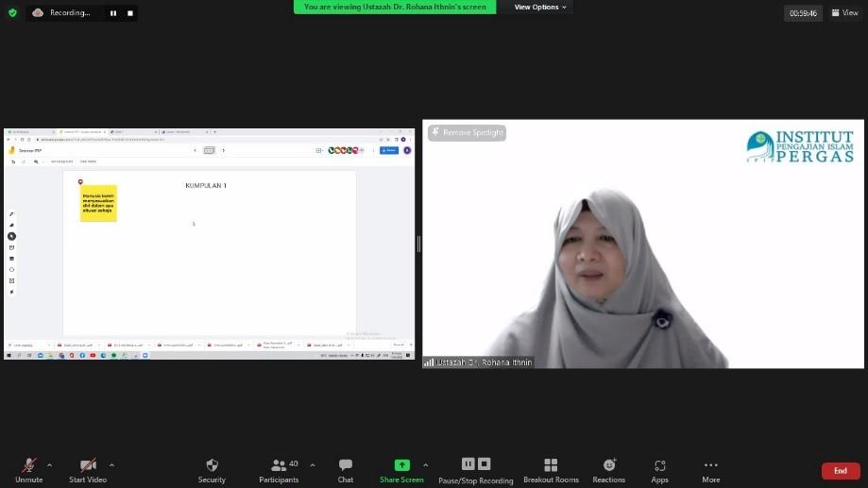Expand share options caret beside Share Screen
The image size is (868, 488).
[x=426, y=465]
